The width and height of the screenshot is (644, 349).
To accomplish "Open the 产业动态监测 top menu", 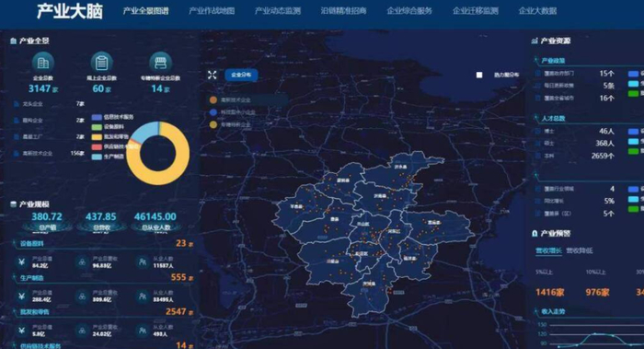I will coord(278,11).
